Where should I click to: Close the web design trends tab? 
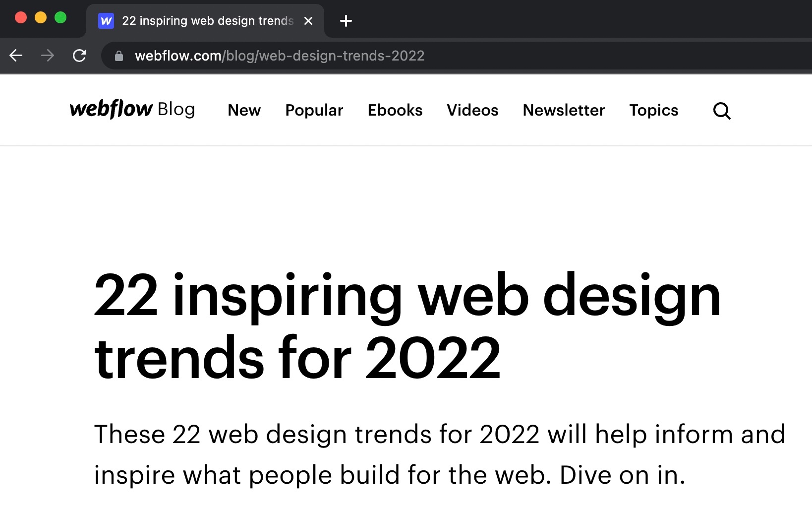308,21
